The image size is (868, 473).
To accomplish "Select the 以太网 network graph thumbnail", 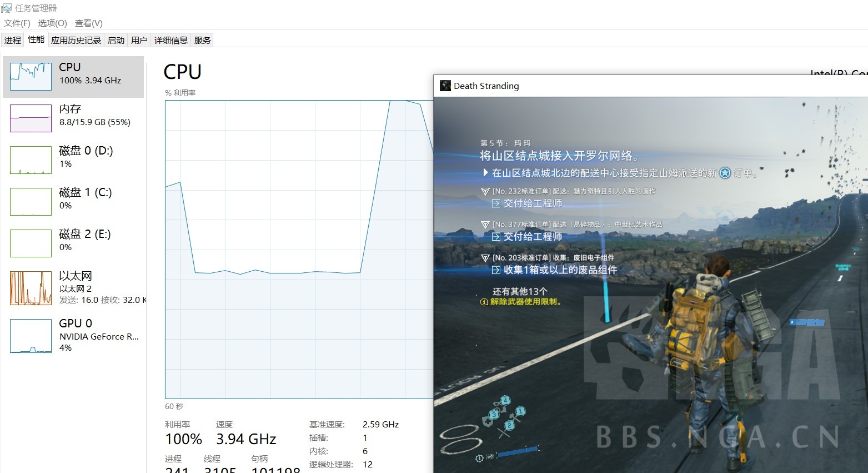I will pyautogui.click(x=31, y=288).
